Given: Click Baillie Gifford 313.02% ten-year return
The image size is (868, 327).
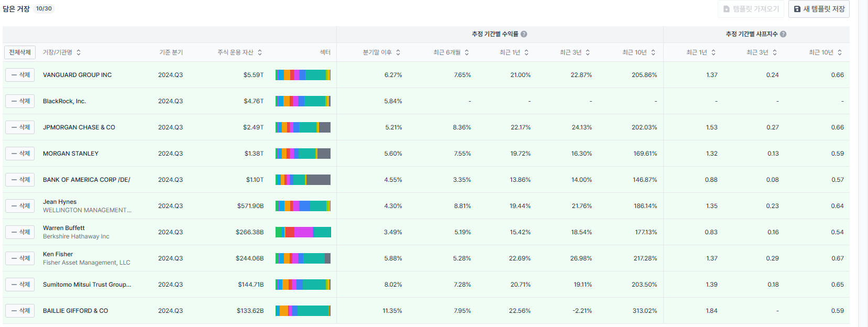Looking at the screenshot, I should (x=644, y=311).
